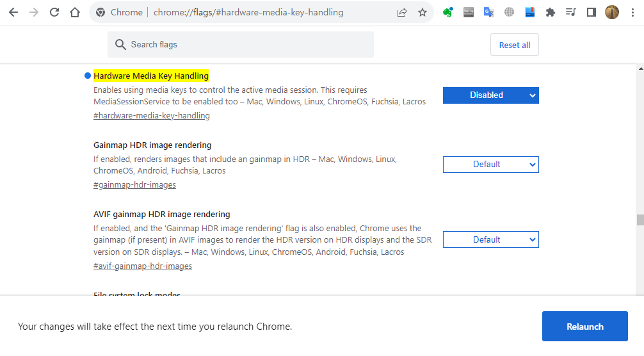Click the address bar URL
644x356 pixels.
point(248,12)
